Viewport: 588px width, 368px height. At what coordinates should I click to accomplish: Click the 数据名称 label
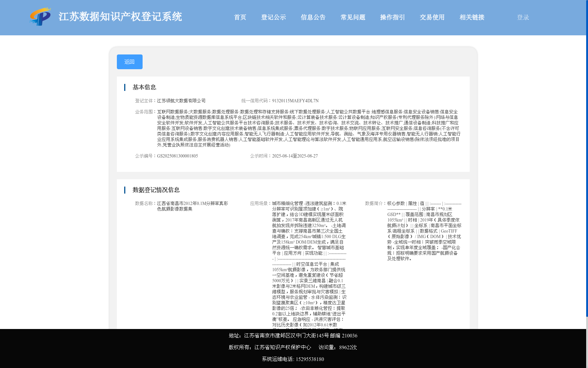pyautogui.click(x=146, y=204)
